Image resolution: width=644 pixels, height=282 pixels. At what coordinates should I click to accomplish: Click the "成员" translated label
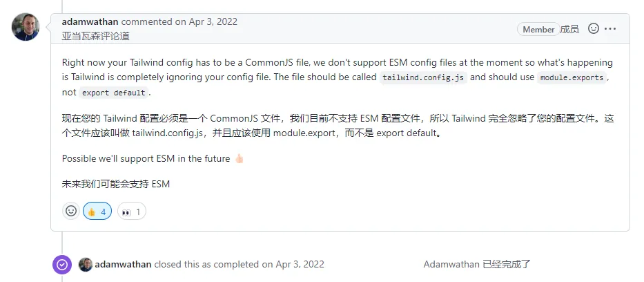569,29
